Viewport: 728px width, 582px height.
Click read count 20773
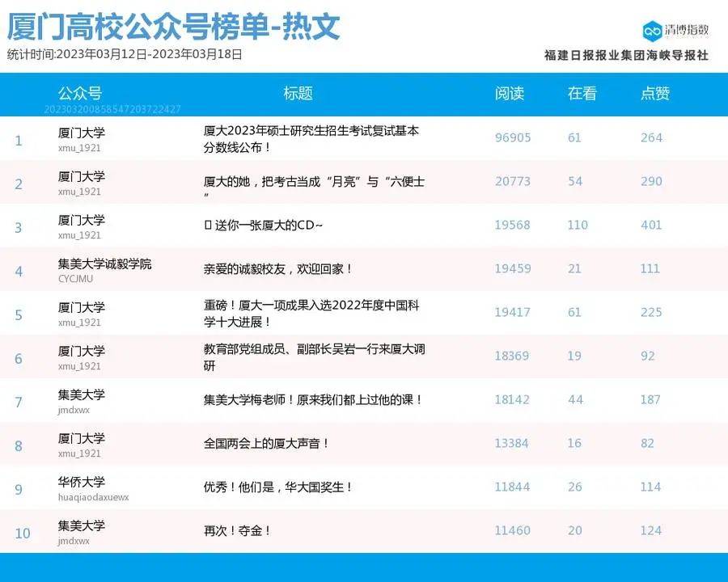coord(513,181)
